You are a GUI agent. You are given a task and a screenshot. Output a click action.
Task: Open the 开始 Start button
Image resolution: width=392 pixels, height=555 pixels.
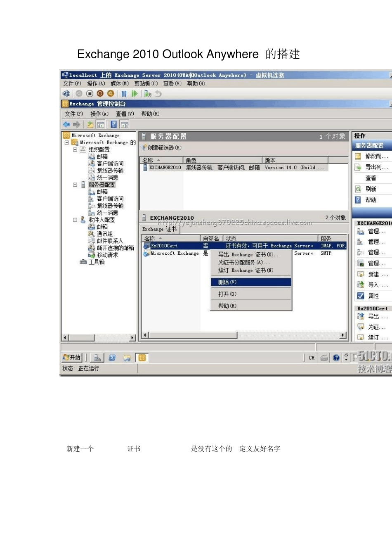tap(72, 358)
